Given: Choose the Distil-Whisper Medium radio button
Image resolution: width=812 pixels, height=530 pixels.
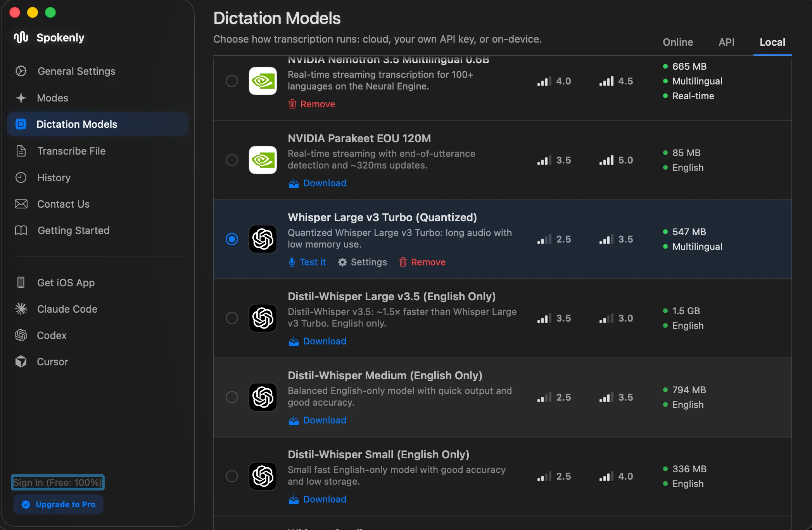Looking at the screenshot, I should coord(232,397).
